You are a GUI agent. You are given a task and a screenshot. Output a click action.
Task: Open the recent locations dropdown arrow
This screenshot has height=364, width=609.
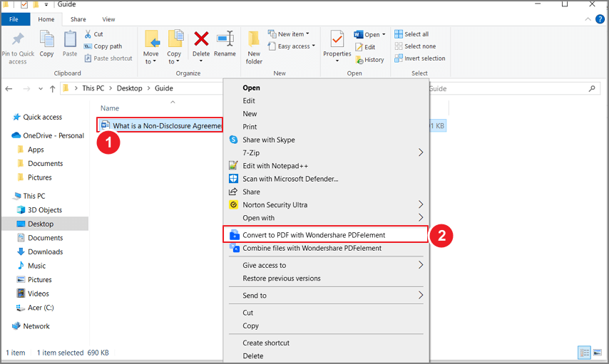[41, 88]
